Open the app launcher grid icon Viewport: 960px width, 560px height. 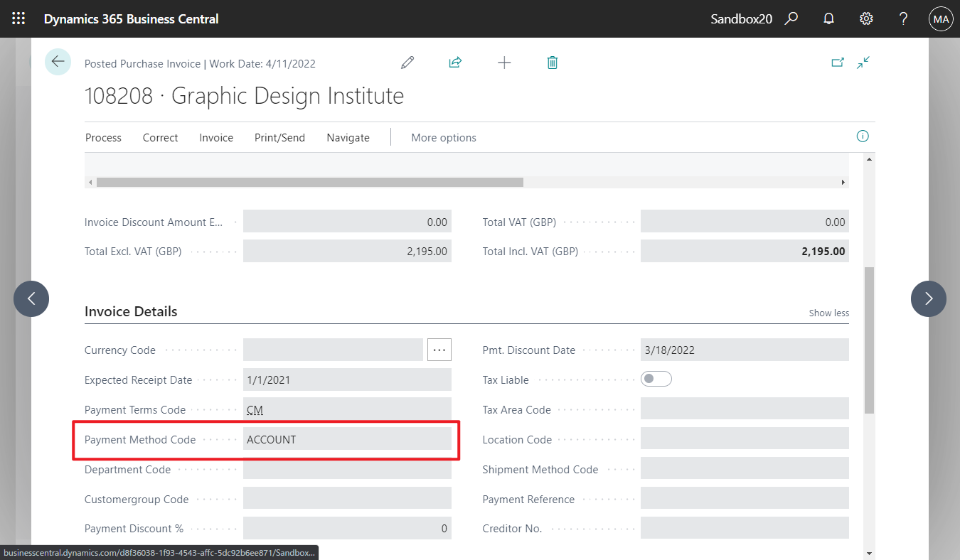[18, 18]
